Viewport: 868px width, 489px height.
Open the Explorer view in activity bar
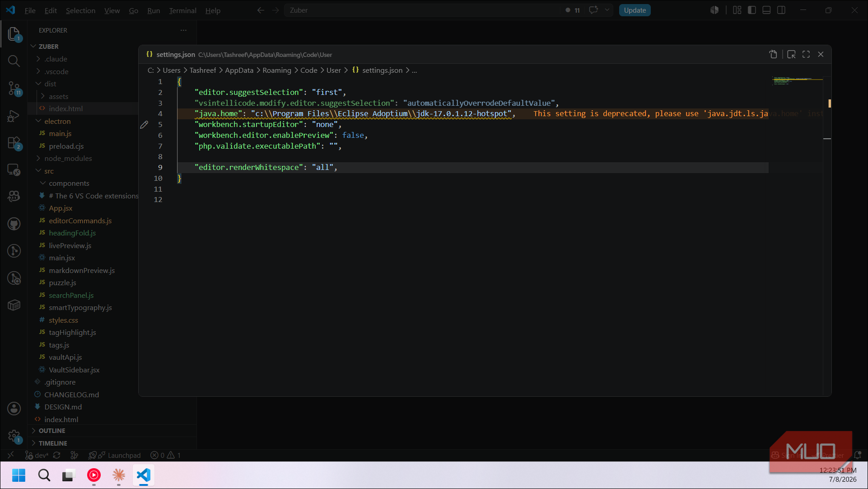click(14, 34)
